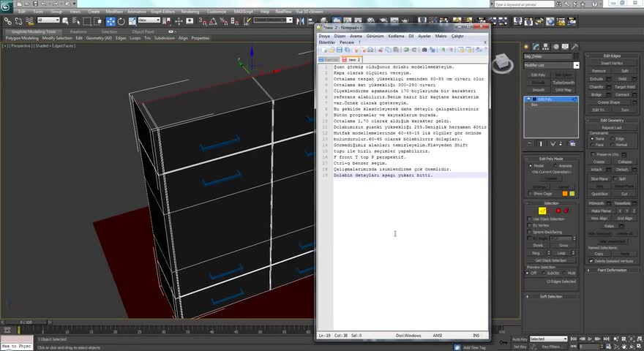Select the Move transform tool
Viewport: 644px width, 351px height.
point(111,21)
